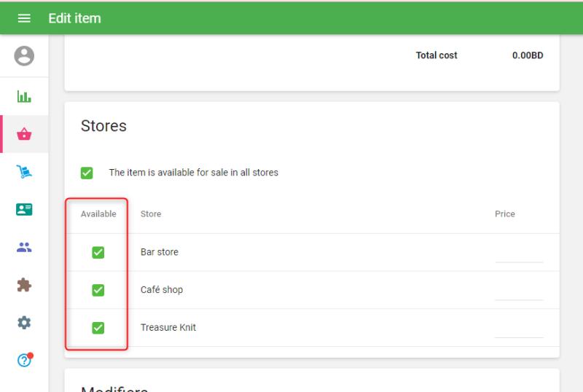The width and height of the screenshot is (583, 392).
Task: Open the hamburger navigation menu
Action: (x=24, y=18)
